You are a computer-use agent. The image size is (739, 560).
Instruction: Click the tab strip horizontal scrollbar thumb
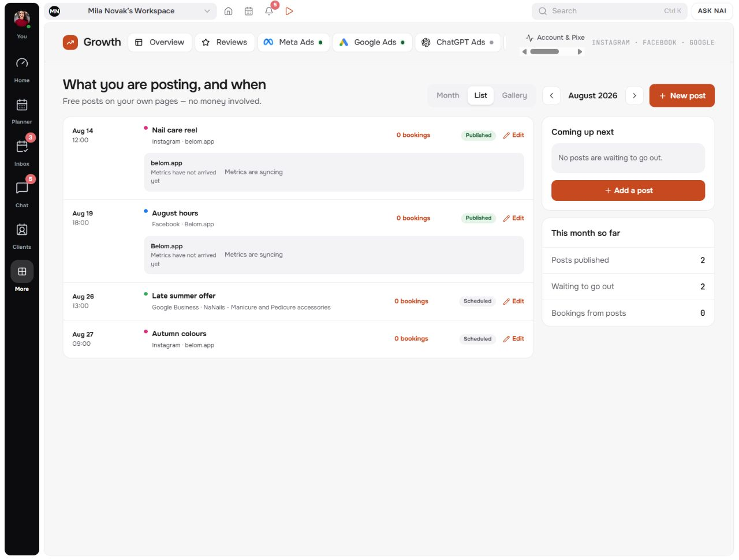[x=544, y=51]
